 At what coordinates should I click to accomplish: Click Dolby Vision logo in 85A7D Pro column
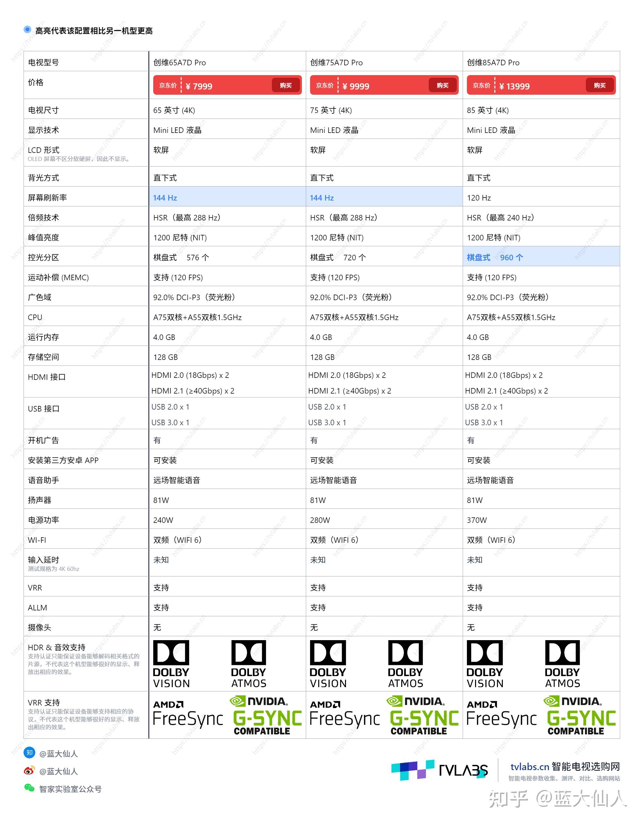pos(485,664)
